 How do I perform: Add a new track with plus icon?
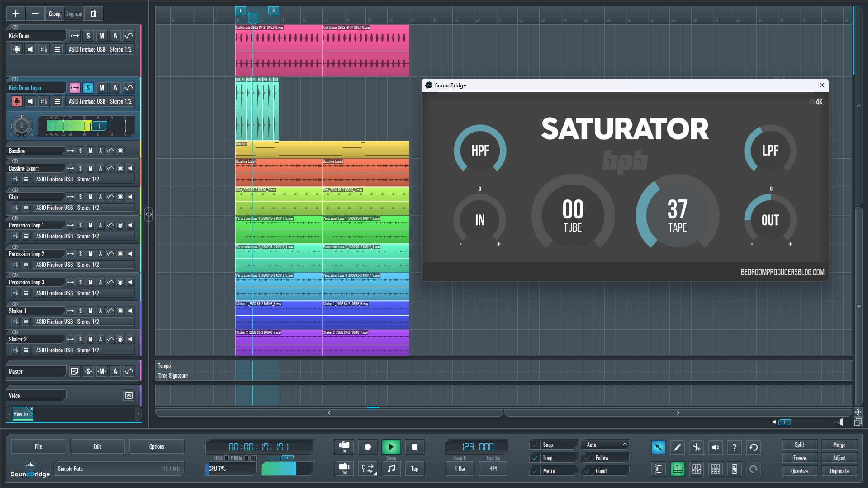coord(16,14)
